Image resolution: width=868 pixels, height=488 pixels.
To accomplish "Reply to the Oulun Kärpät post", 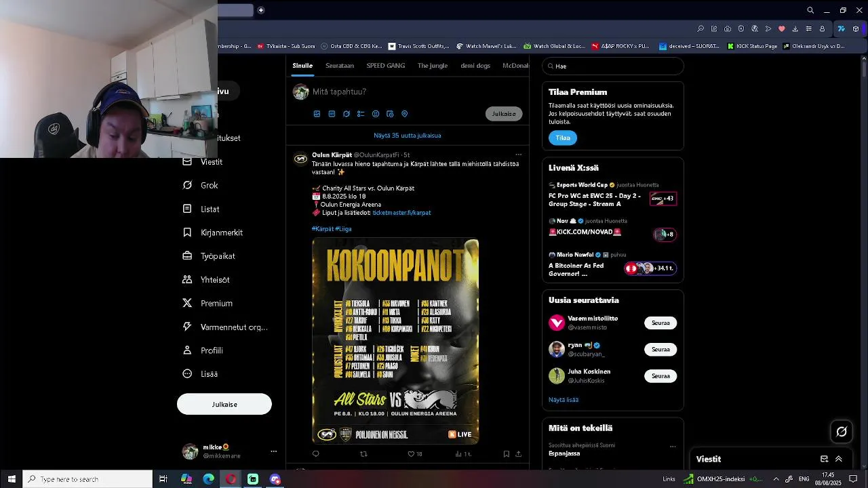I will [316, 454].
